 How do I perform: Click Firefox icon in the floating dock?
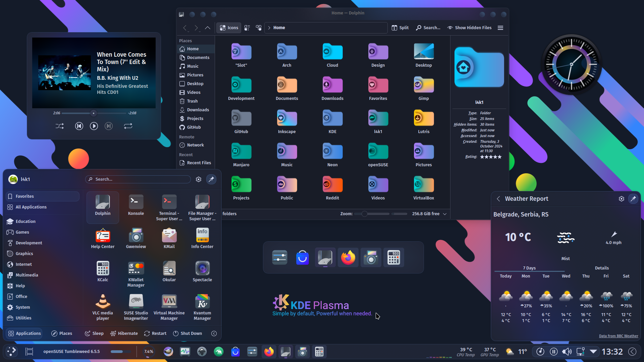click(x=348, y=257)
